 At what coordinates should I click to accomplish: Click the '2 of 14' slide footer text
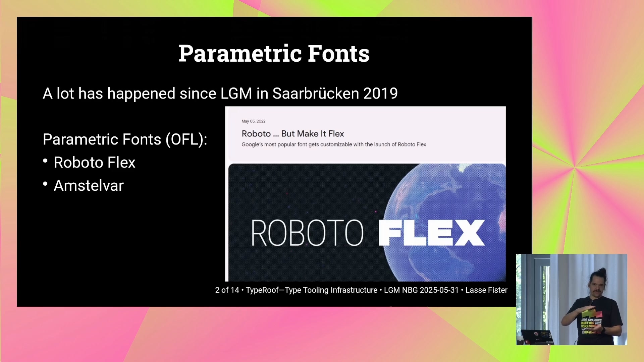click(227, 290)
